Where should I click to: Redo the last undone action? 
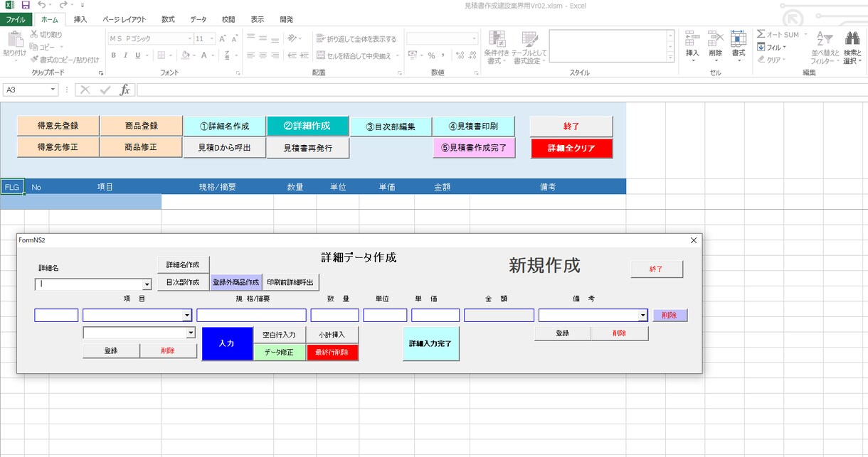62,5
